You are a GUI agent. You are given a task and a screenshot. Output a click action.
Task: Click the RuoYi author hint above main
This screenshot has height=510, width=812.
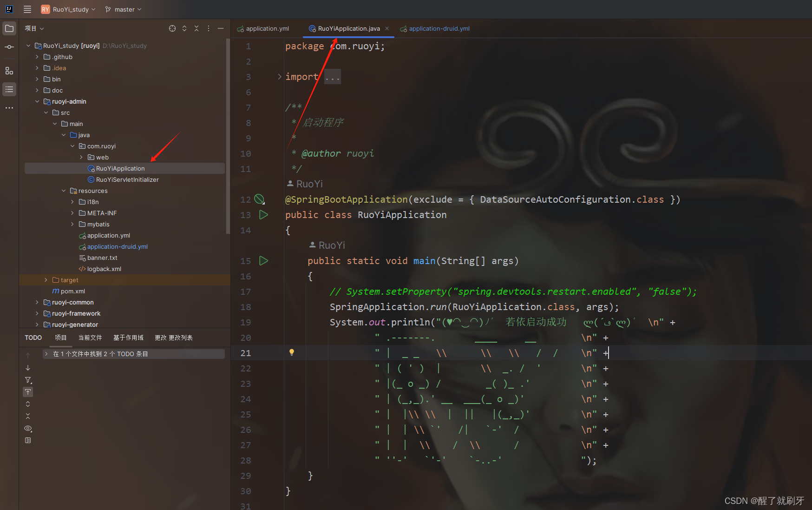pyautogui.click(x=327, y=245)
